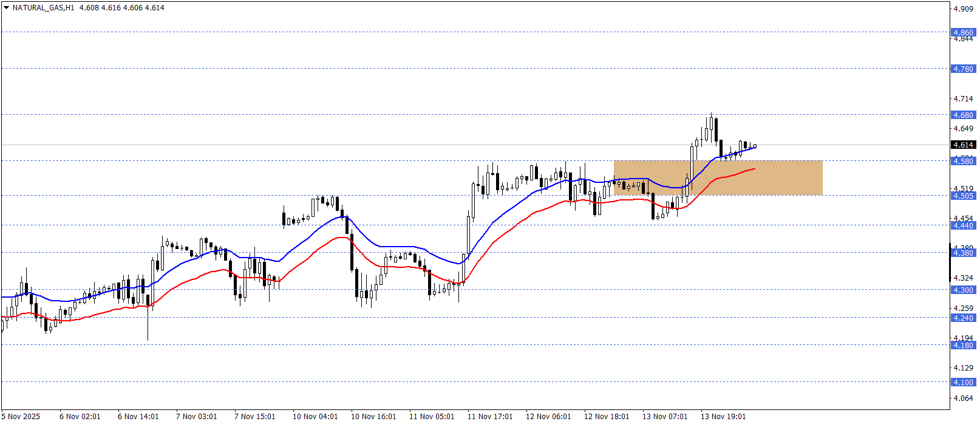This screenshot has height=424, width=980.
Task: Select the 4.300 support level label
Action: pyautogui.click(x=963, y=290)
